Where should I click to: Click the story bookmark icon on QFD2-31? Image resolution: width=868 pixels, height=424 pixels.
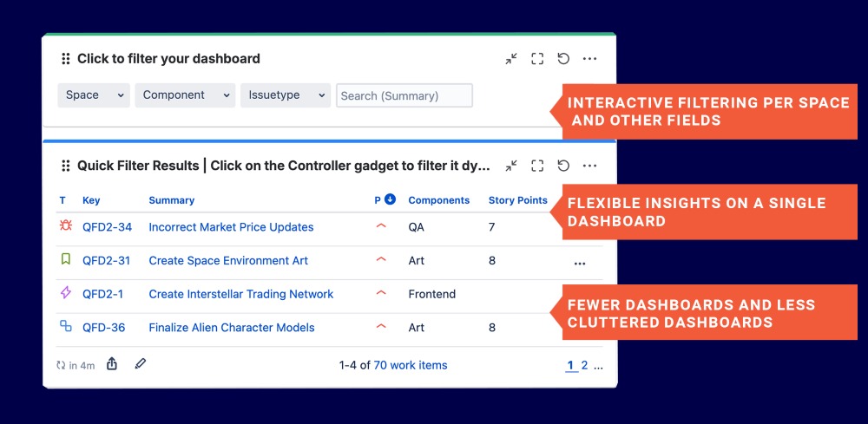coord(66,258)
